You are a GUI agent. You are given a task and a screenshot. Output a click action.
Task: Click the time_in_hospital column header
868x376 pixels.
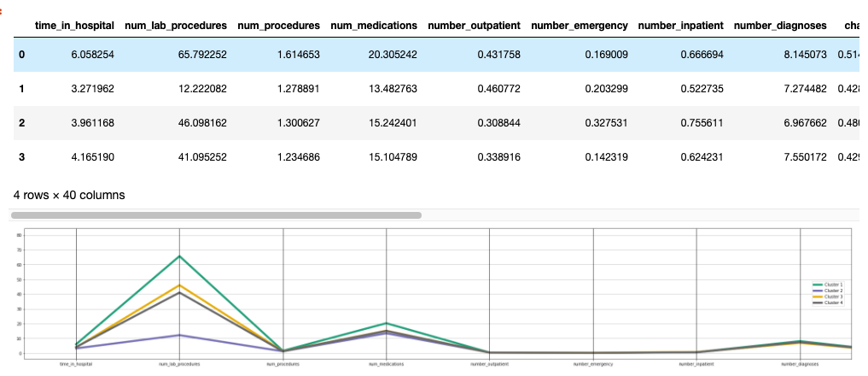(x=75, y=26)
